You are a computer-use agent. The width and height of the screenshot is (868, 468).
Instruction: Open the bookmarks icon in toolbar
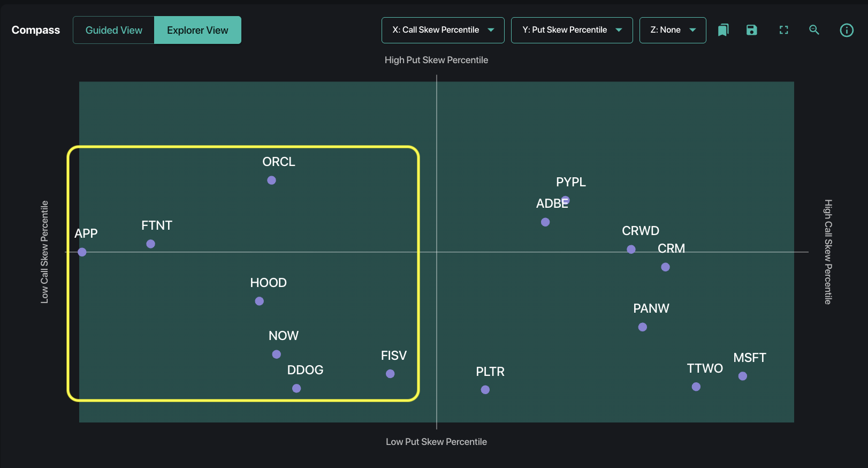(723, 30)
